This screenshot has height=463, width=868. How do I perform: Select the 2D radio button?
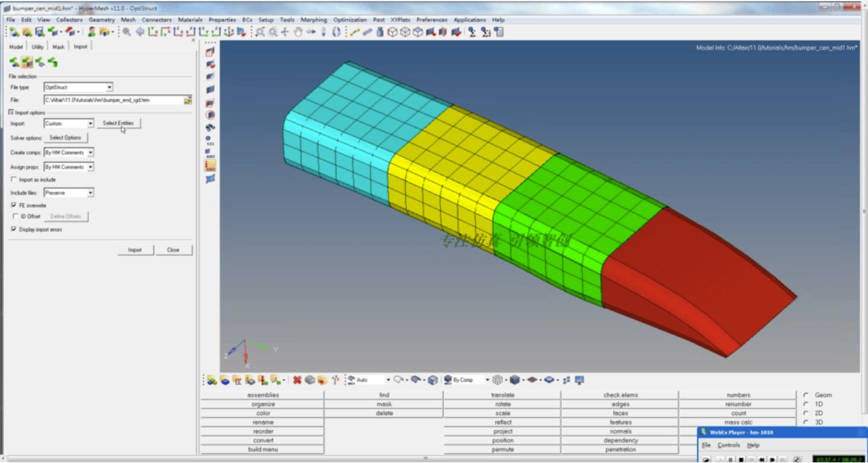(806, 413)
